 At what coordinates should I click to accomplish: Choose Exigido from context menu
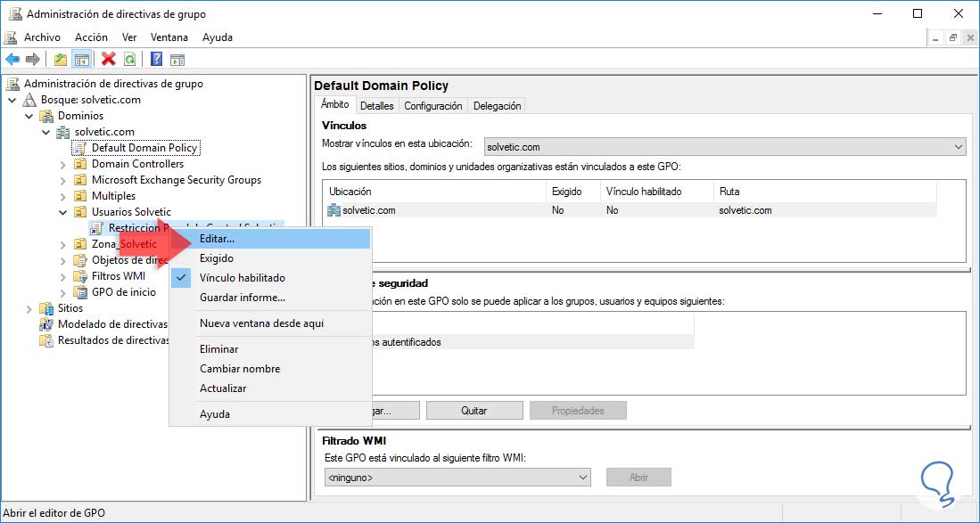click(270, 257)
